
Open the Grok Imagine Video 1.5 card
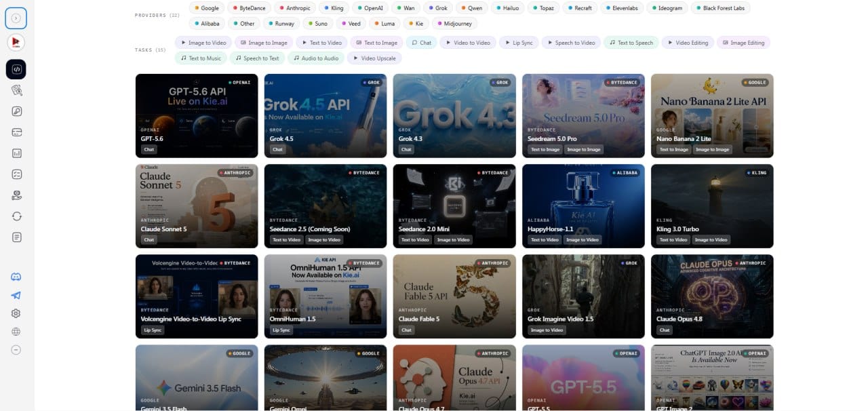click(583, 296)
